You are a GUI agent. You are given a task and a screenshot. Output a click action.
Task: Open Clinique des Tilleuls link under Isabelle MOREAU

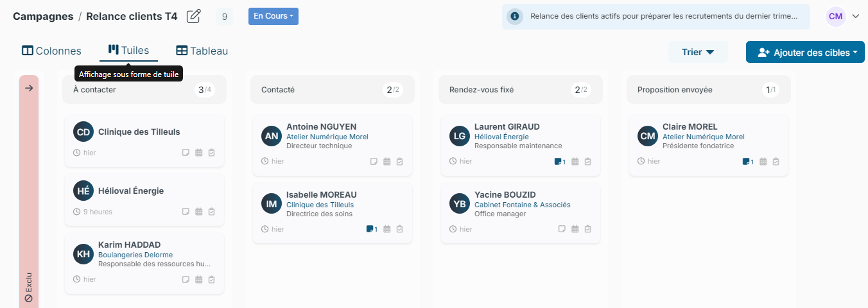(320, 205)
